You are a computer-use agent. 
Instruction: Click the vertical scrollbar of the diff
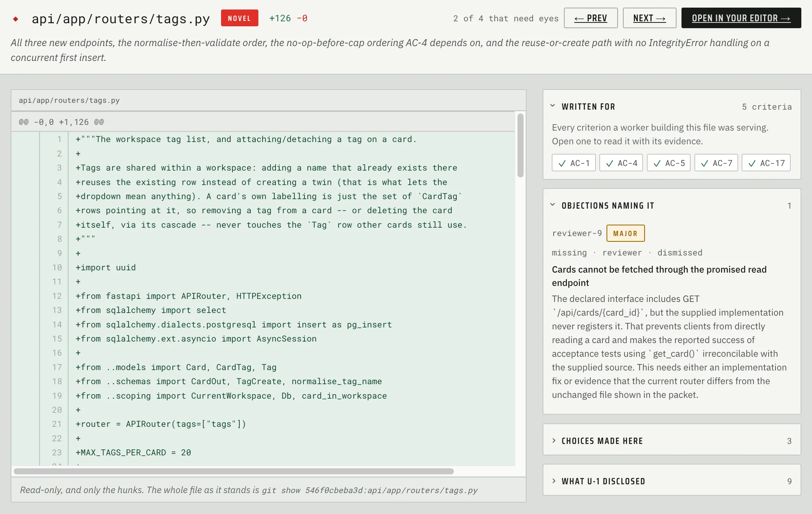pyautogui.click(x=520, y=145)
